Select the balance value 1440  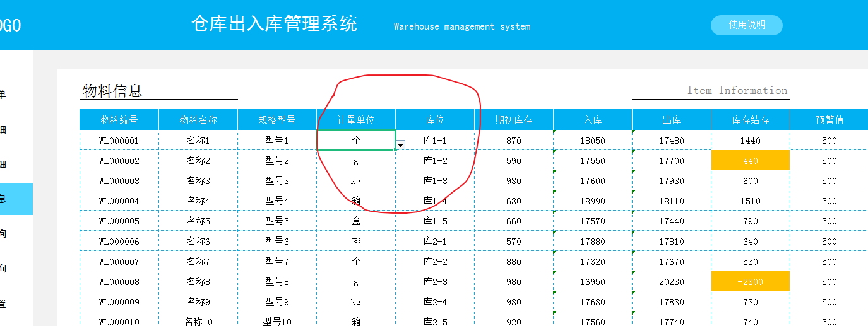[751, 141]
